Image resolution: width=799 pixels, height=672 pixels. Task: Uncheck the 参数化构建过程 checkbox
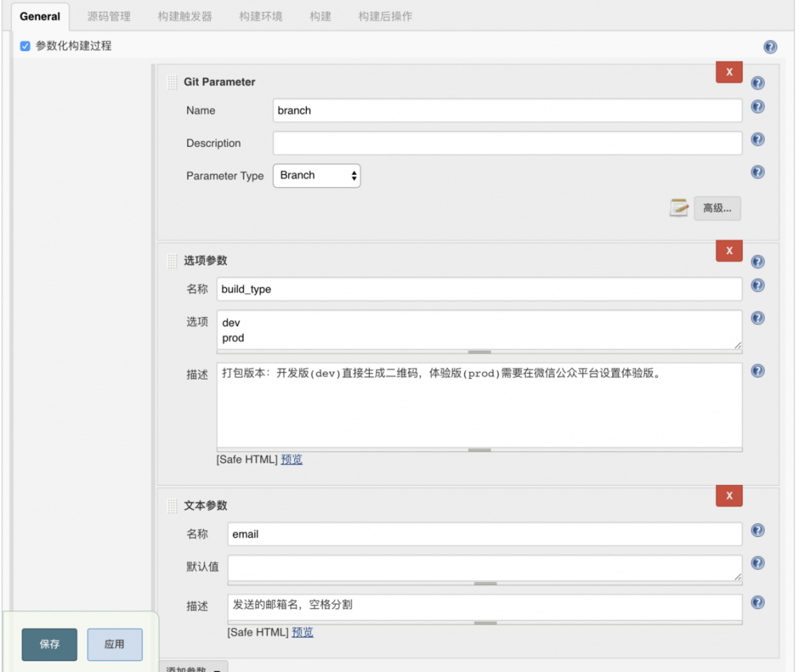(25, 46)
